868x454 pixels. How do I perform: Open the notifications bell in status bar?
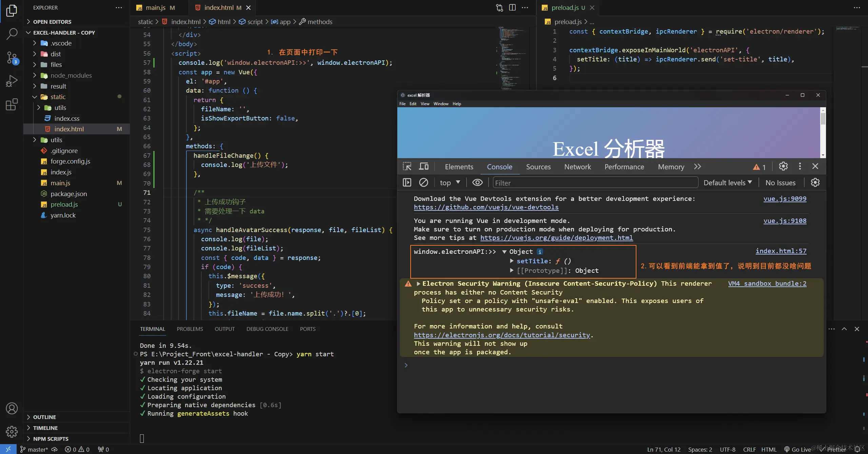[857, 449]
